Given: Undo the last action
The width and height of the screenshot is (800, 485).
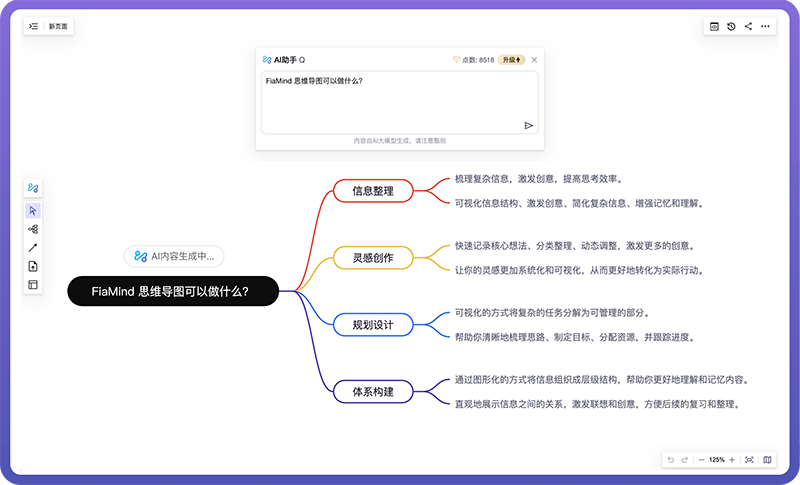Looking at the screenshot, I should click(670, 460).
